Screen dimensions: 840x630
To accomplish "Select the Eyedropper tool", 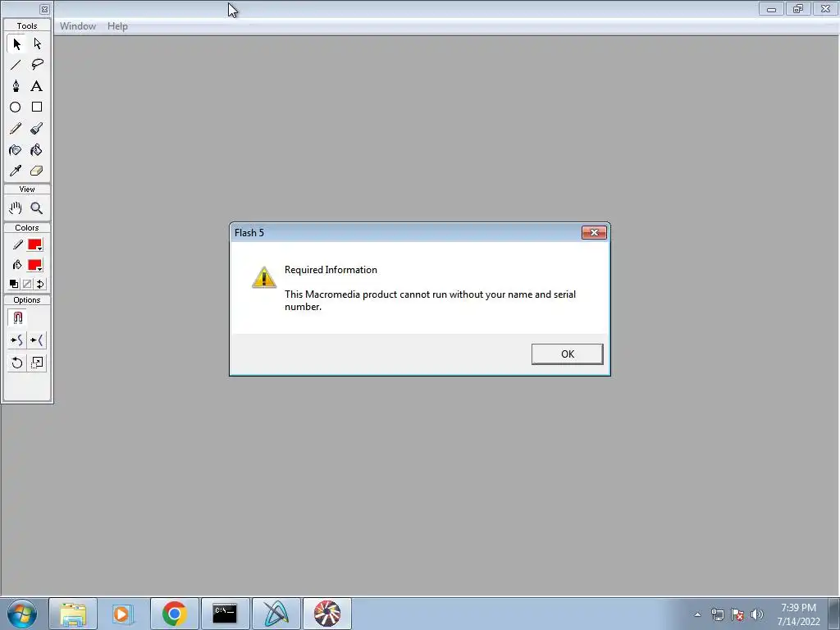I will (16, 171).
